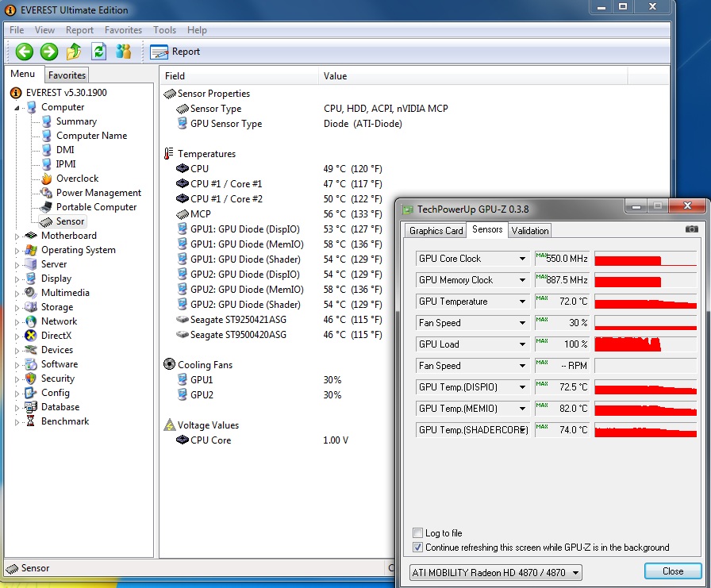This screenshot has height=588, width=711.
Task: Enable the Log to file checkbox
Action: (417, 532)
